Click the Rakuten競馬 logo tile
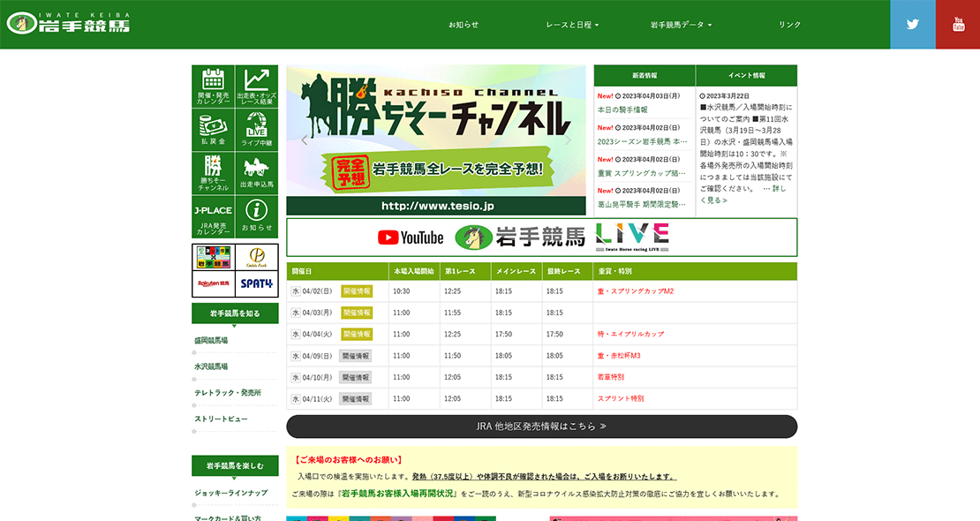This screenshot has width=980, height=521. tap(214, 284)
